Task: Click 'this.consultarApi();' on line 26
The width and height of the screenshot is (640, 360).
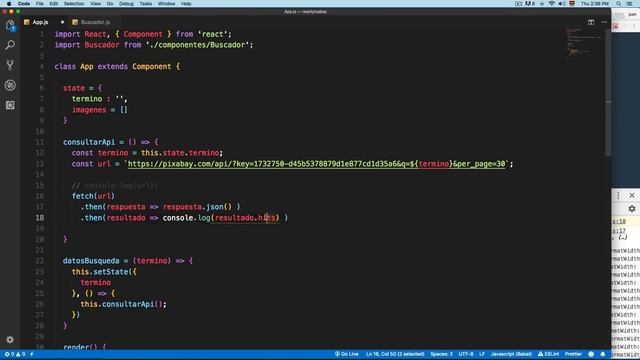Action: (x=124, y=304)
